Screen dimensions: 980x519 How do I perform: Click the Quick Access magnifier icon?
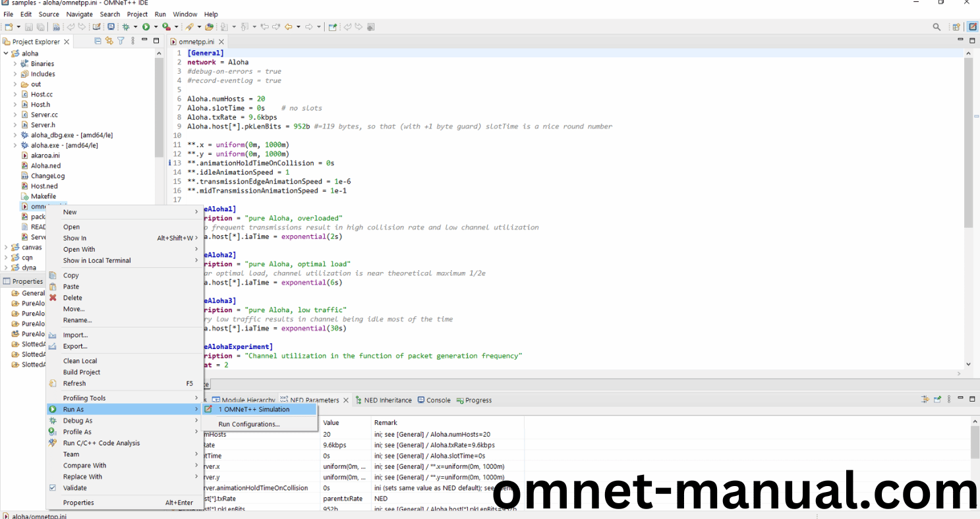pos(936,26)
